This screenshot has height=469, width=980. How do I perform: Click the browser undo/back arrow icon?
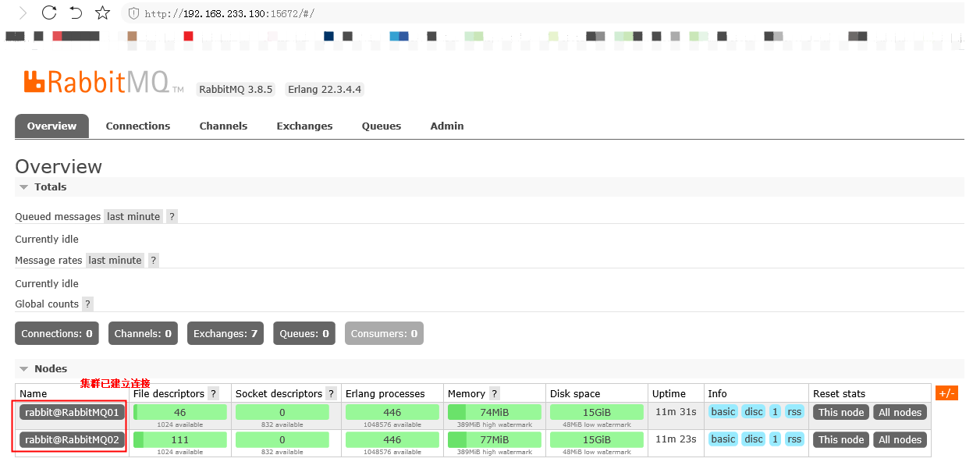pos(76,12)
